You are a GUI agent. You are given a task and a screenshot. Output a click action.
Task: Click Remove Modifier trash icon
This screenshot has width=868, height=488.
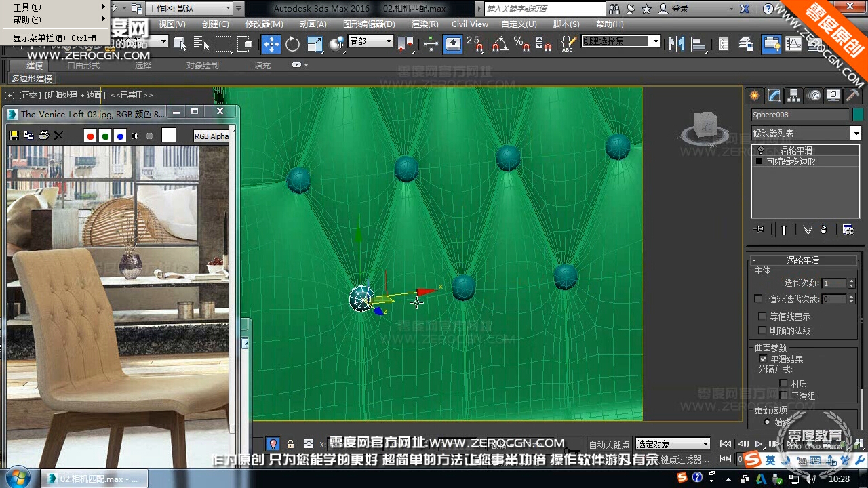point(824,230)
